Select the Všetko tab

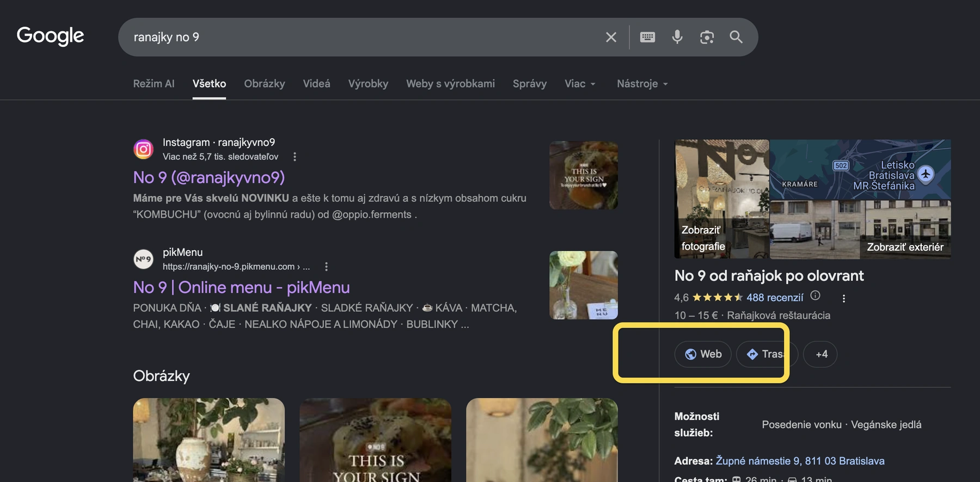point(209,84)
